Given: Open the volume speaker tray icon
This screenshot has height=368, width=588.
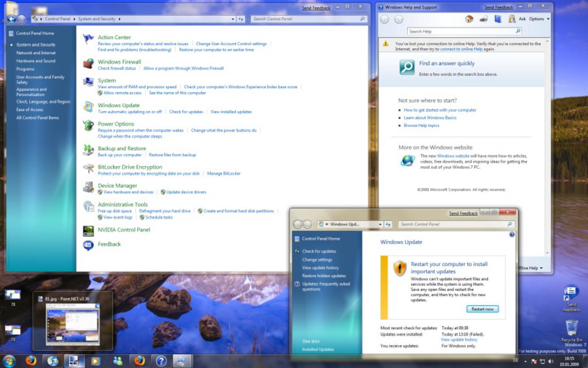Looking at the screenshot, I should point(551,361).
